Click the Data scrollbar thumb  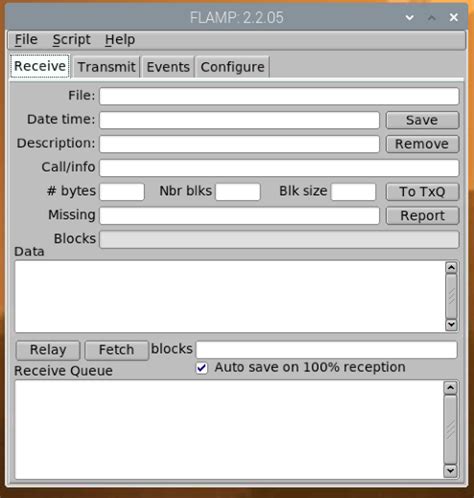451,296
